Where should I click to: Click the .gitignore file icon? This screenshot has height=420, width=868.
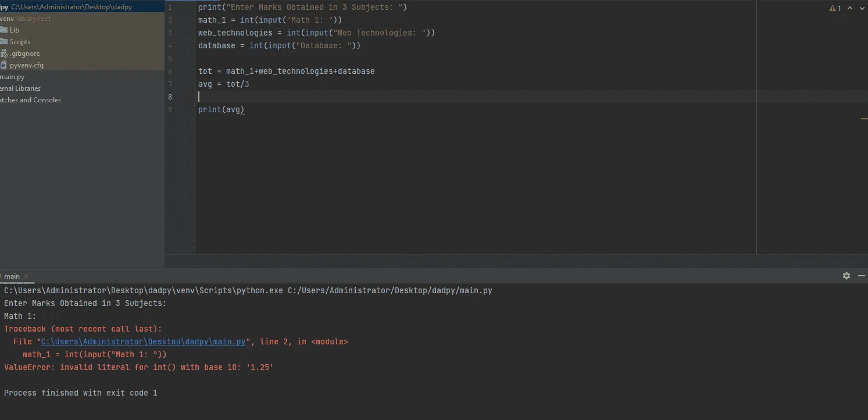3,54
